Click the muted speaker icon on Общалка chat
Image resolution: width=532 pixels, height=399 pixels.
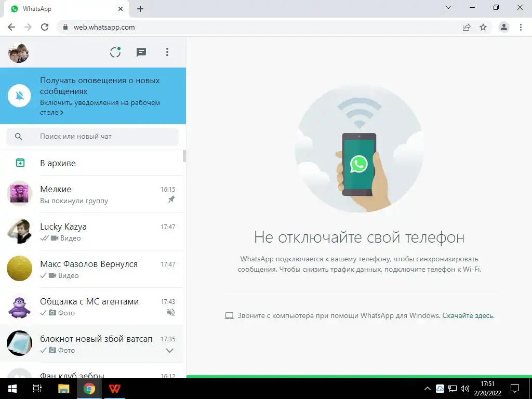171,312
